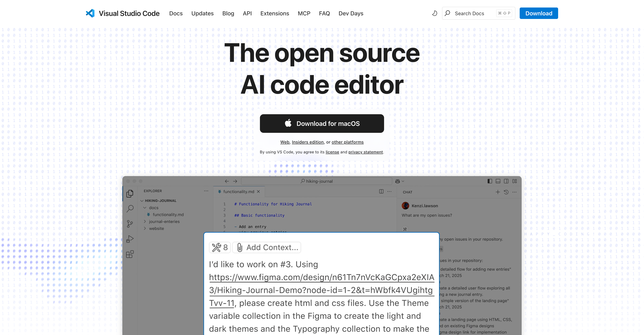Expand the journal-enteries folder

[x=145, y=222]
